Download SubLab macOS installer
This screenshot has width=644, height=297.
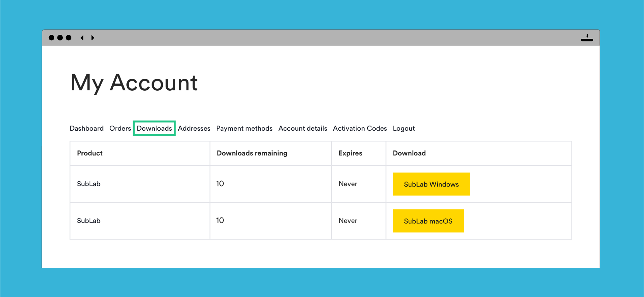pyautogui.click(x=428, y=221)
